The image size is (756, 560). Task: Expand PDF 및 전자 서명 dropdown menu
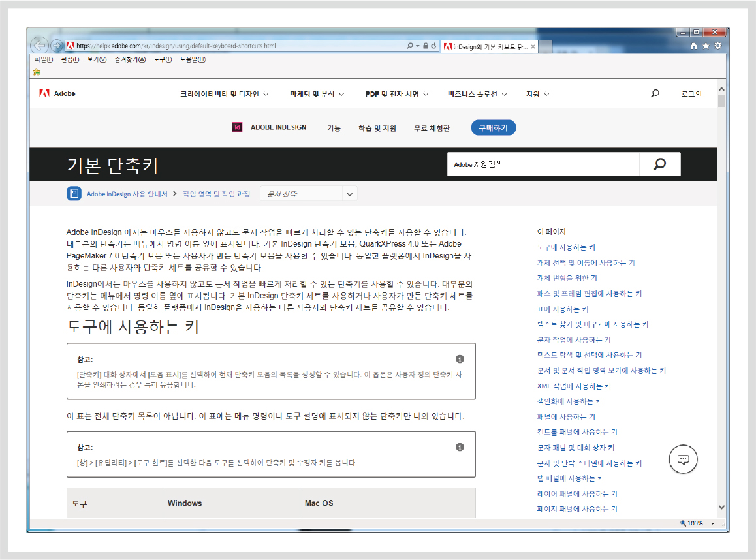click(397, 94)
